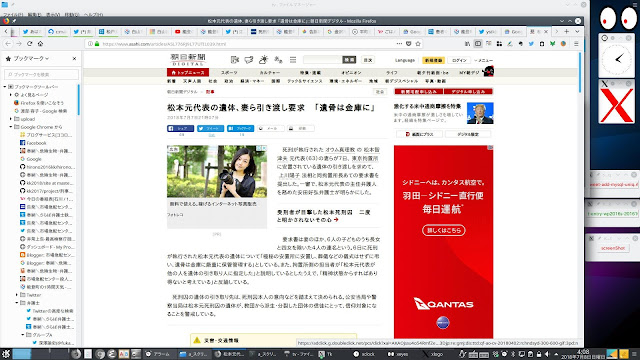
Task: Click the 朝日新聞 DIGITAL logo
Action: click(x=188, y=60)
